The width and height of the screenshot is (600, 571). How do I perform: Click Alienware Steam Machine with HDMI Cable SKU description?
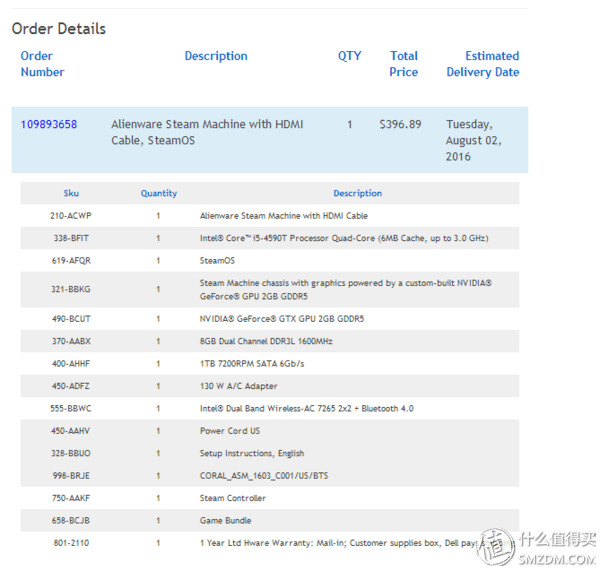pos(284,216)
